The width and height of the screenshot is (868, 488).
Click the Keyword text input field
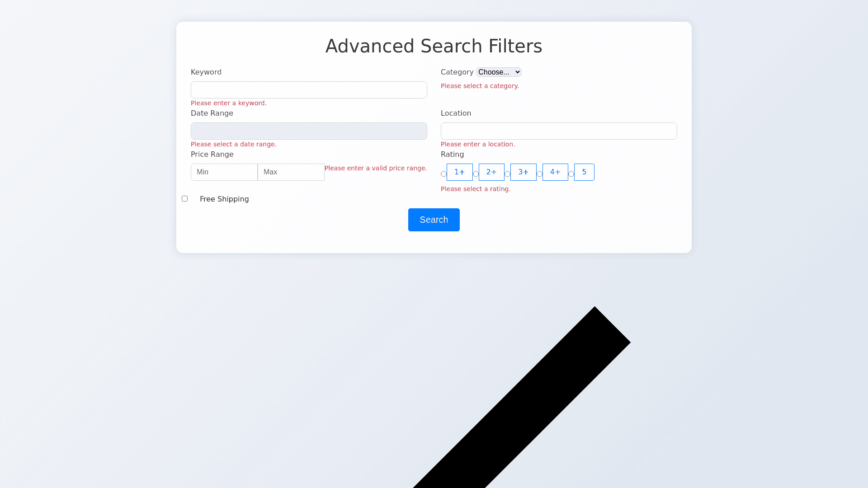[309, 90]
